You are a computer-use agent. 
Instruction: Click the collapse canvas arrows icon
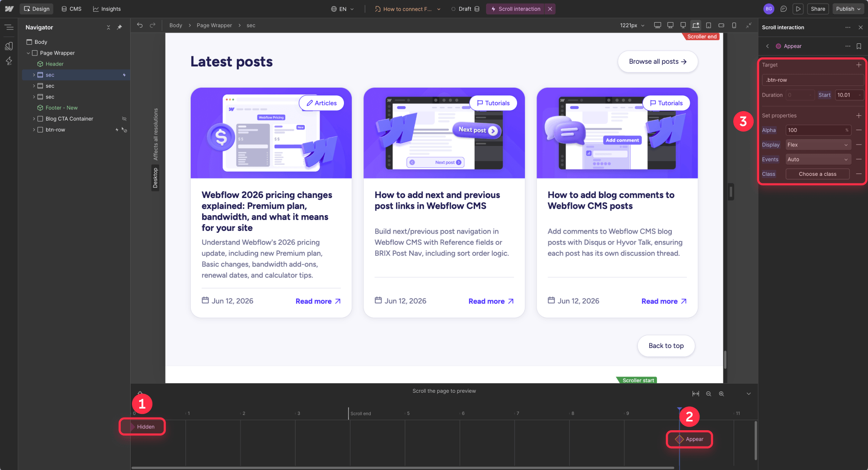(x=749, y=25)
